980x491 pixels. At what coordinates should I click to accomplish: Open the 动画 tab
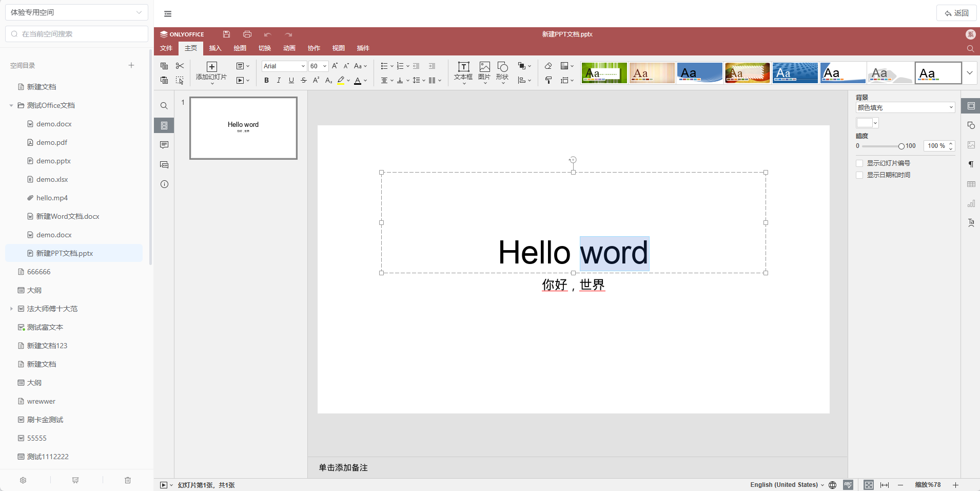(289, 48)
